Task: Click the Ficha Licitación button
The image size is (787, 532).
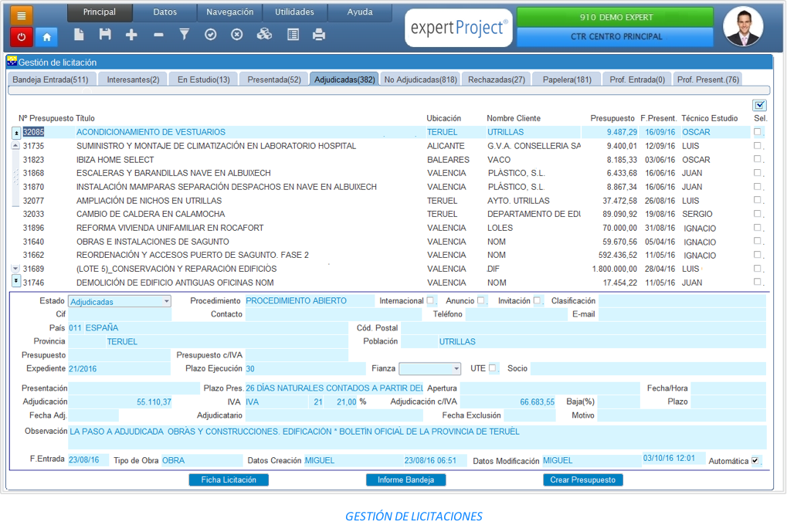Action: (x=229, y=479)
